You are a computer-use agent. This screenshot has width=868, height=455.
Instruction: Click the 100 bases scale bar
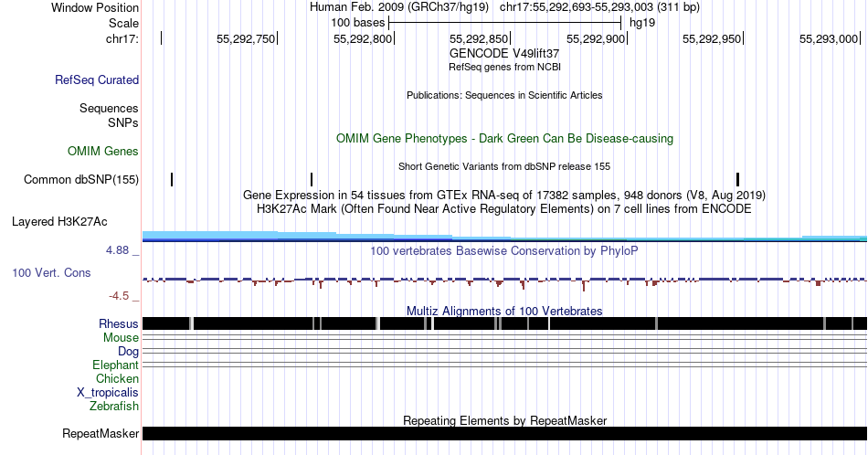(505, 23)
